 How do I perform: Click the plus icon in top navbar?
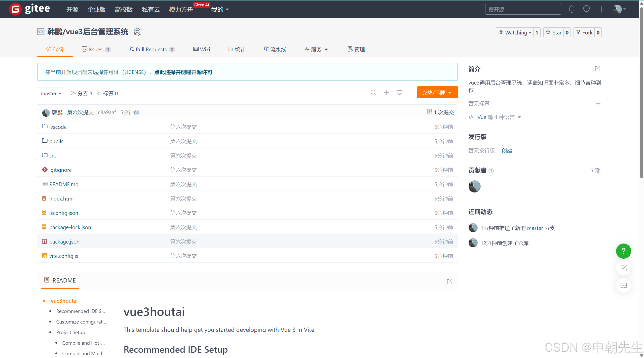601,9
